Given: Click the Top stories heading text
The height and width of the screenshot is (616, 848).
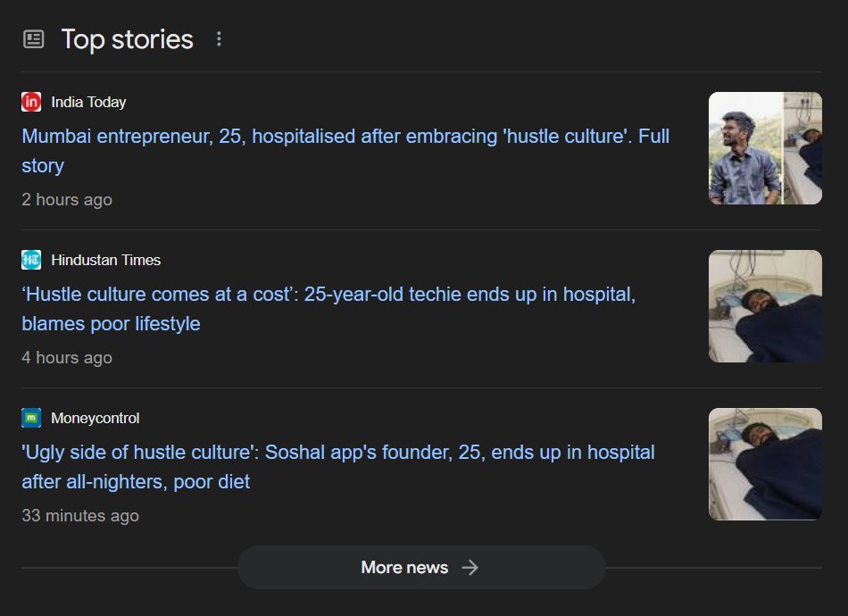Looking at the screenshot, I should point(127,39).
